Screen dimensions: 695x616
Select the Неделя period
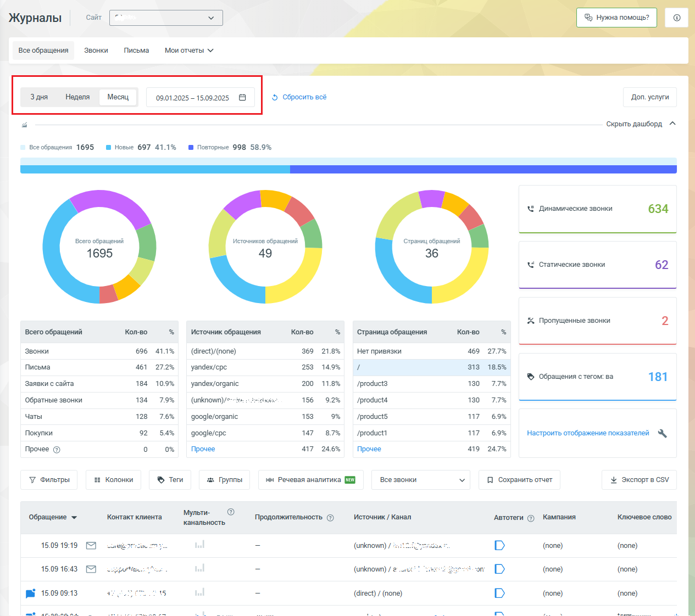77,97
